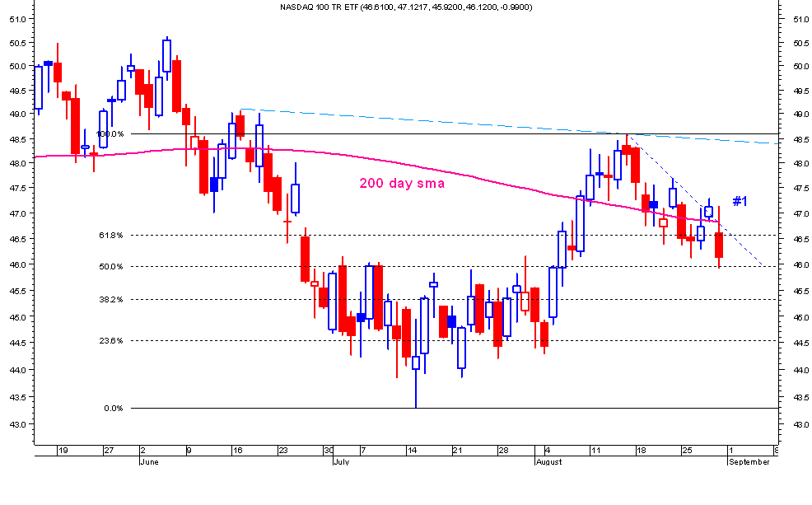Click the date label 25 on time axis
812x505 pixels.
(x=687, y=450)
